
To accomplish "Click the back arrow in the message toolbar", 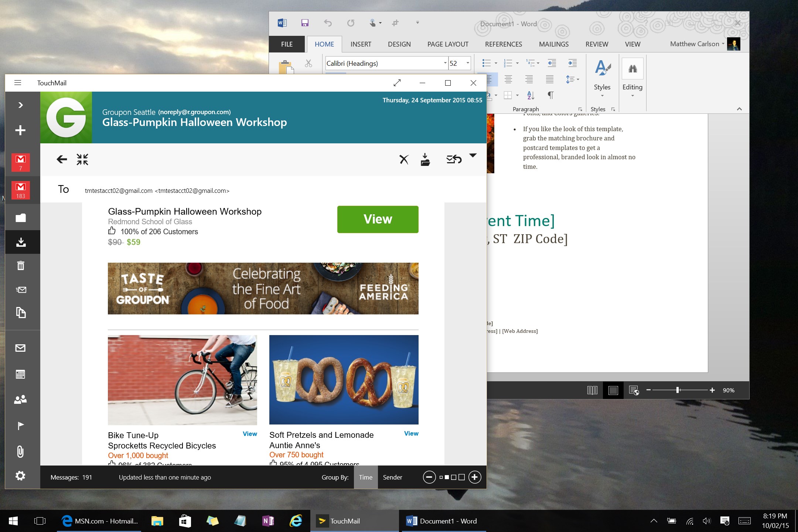I will click(62, 159).
